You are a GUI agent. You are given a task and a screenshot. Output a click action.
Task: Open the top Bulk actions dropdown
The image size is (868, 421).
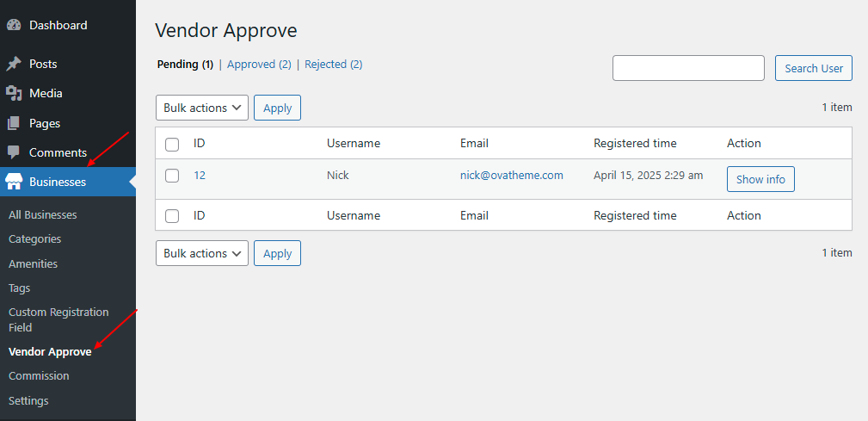click(202, 108)
